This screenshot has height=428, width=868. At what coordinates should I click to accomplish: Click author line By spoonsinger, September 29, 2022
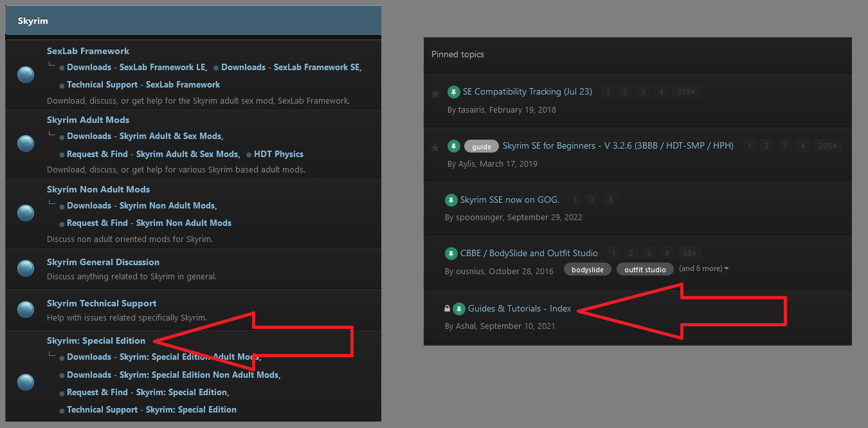click(514, 217)
